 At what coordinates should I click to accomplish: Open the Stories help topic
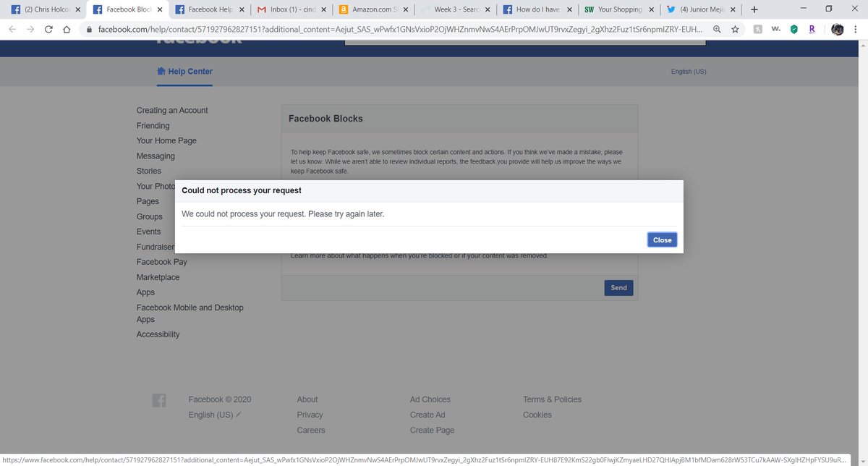click(x=149, y=171)
